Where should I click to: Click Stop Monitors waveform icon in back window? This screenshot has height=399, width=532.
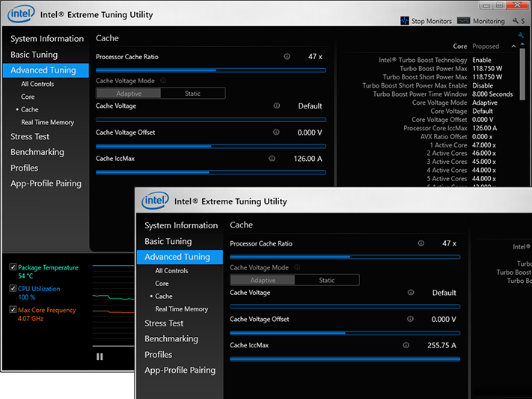pyautogui.click(x=405, y=21)
